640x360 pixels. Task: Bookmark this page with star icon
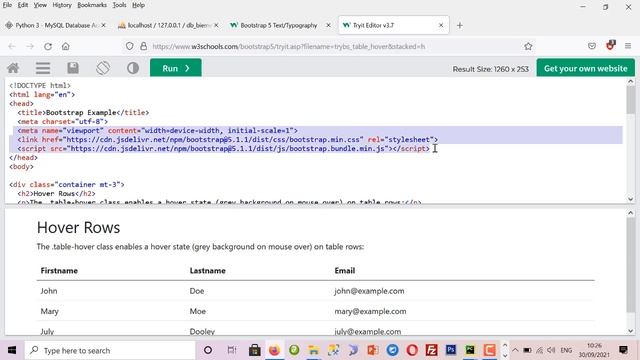[x=528, y=47]
